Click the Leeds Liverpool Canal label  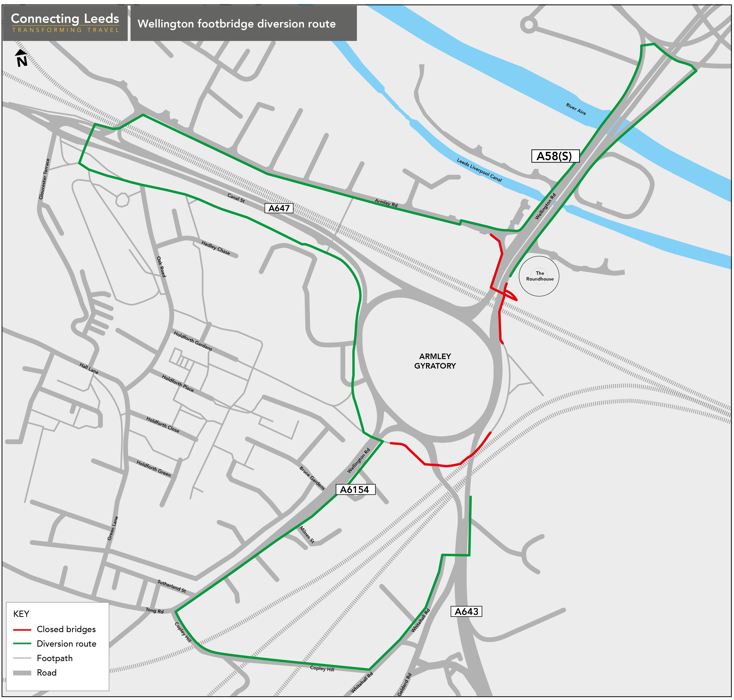[x=479, y=170]
